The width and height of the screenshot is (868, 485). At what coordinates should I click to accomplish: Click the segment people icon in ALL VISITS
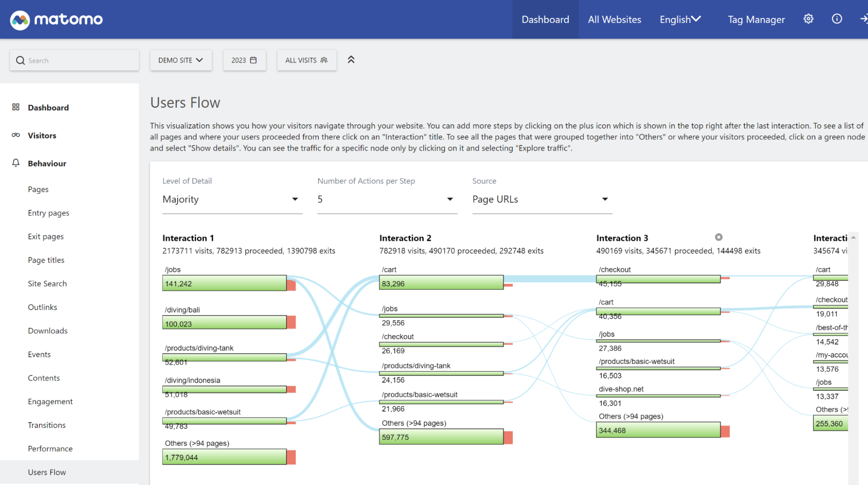coord(323,60)
